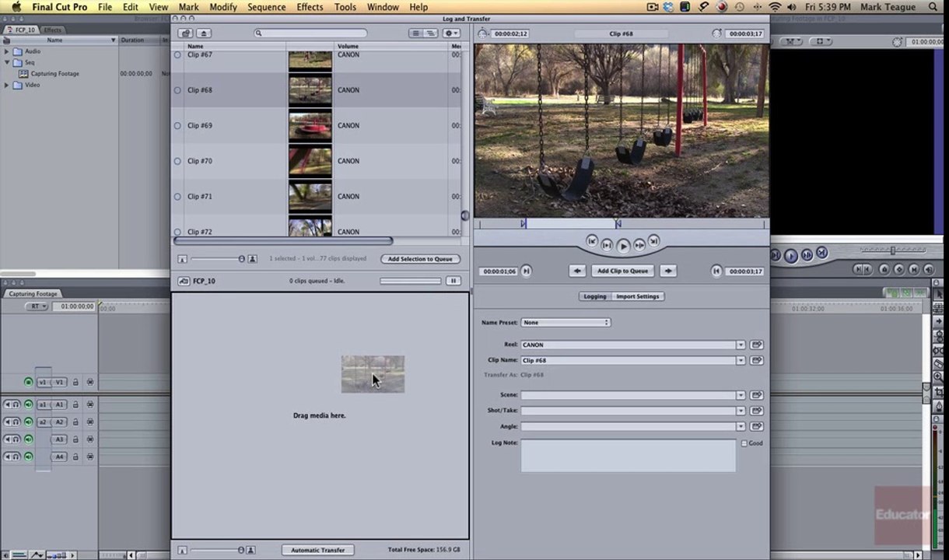The width and height of the screenshot is (949, 560).
Task: Open the Reel field dropdown arrow
Action: click(x=741, y=345)
